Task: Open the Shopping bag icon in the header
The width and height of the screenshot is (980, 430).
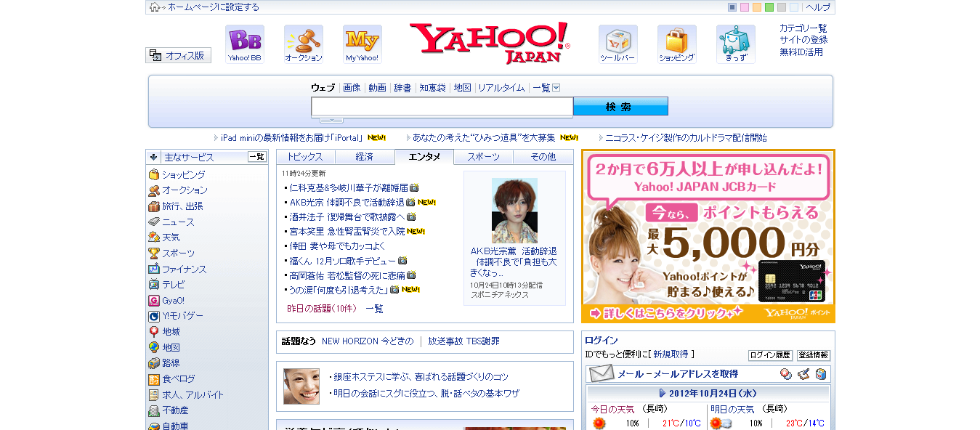Action: pos(676,44)
